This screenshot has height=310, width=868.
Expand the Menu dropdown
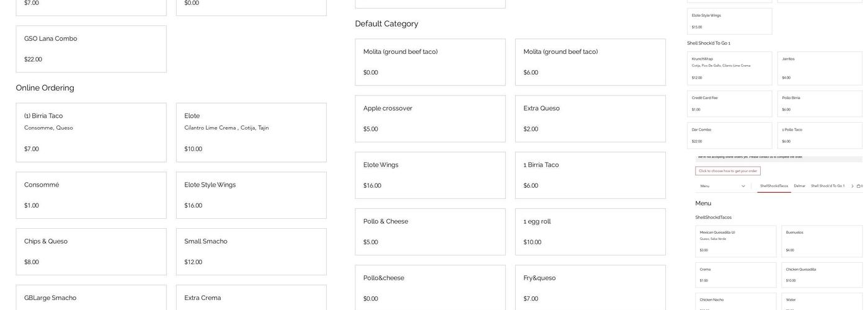coord(723,186)
